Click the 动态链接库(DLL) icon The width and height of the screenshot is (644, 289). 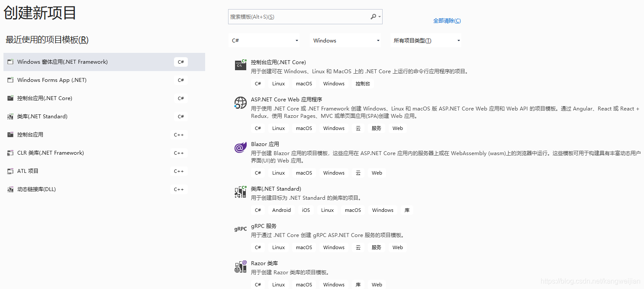(10, 189)
